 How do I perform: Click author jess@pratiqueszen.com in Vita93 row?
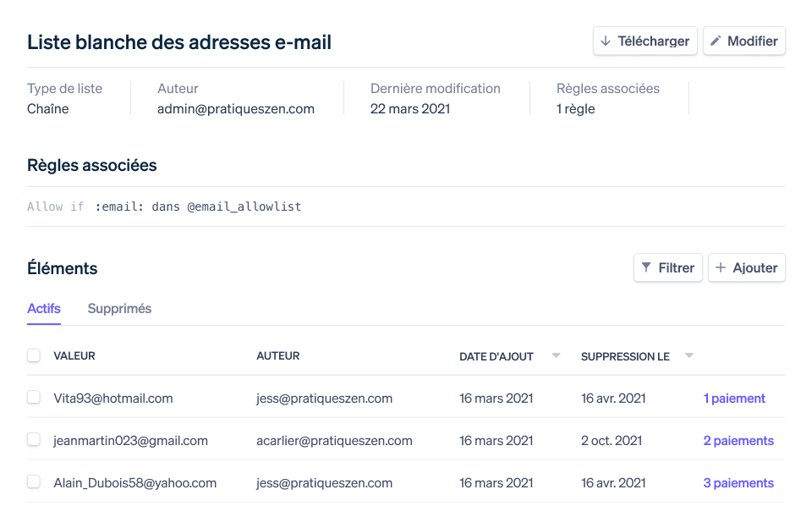point(324,399)
